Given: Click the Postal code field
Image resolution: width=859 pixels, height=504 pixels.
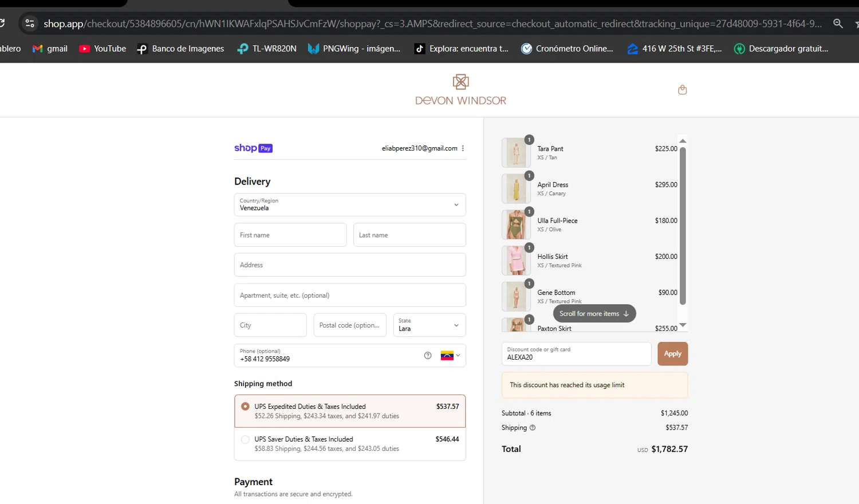Looking at the screenshot, I should [350, 325].
